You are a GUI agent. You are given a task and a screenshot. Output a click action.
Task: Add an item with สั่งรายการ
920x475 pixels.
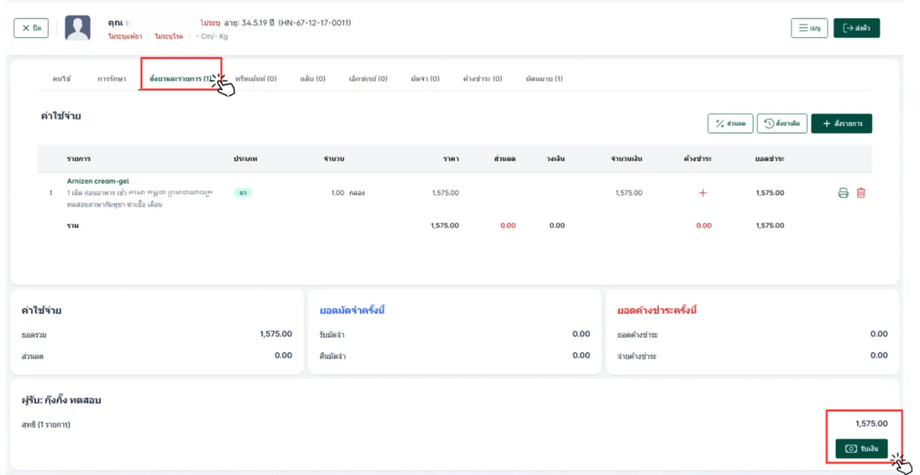[841, 124]
